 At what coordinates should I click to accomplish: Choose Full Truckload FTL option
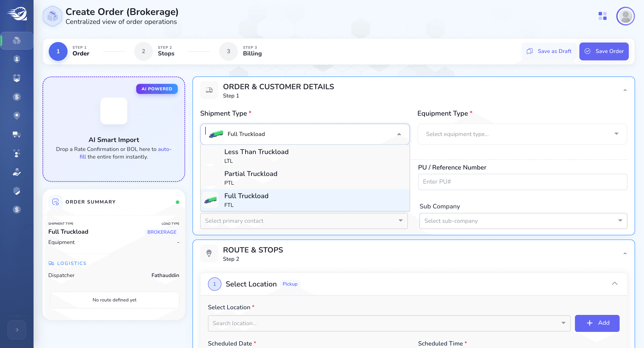click(x=305, y=200)
